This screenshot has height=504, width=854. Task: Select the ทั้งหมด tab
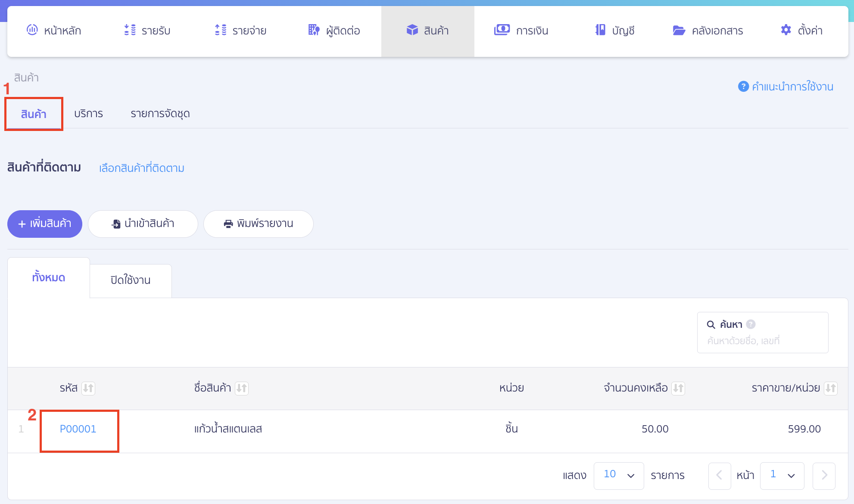49,278
